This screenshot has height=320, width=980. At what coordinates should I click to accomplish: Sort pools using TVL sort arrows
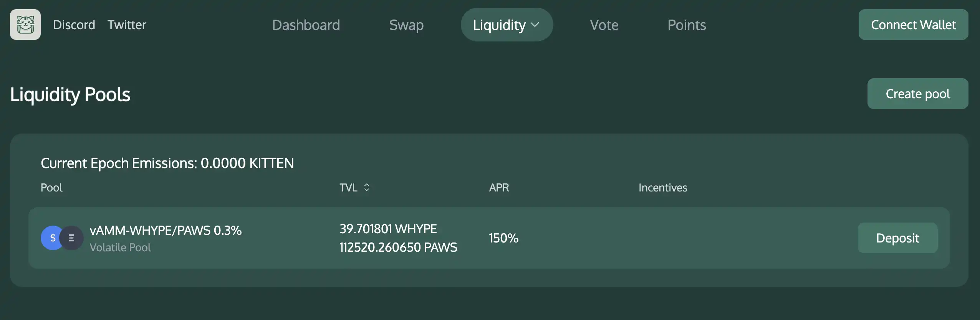[x=367, y=187]
